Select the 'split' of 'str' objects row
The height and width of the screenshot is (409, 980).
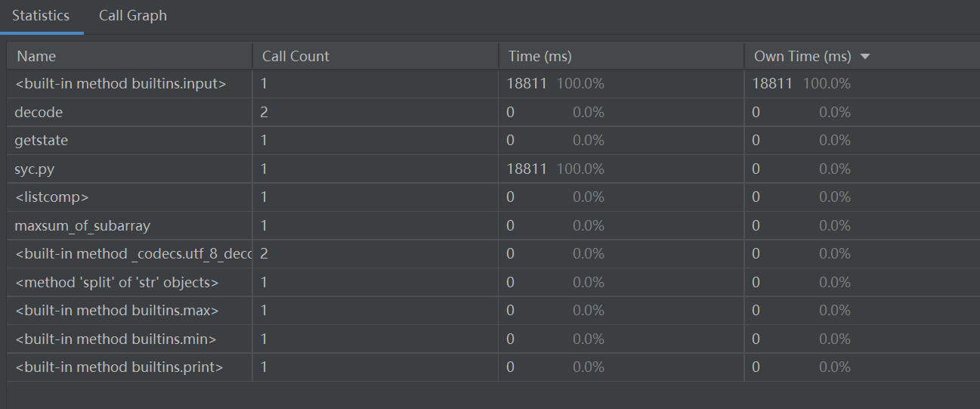pyautogui.click(x=116, y=282)
